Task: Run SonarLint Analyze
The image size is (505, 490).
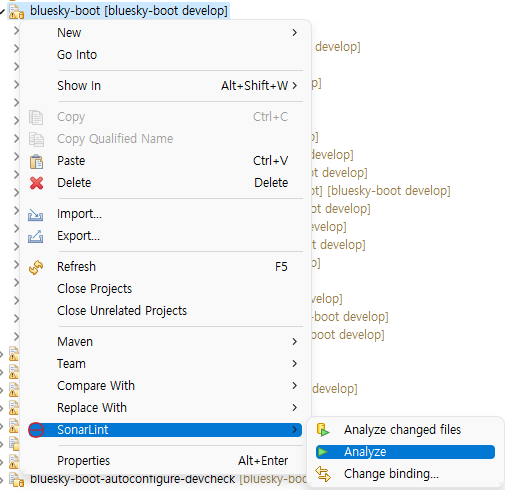Action: 405,452
